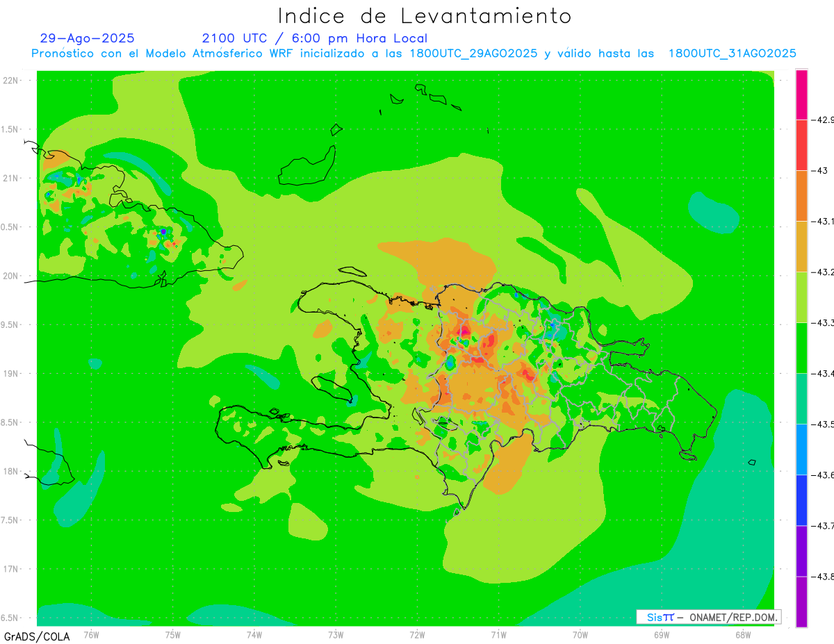The image size is (834, 644).
Task: Select the dark orange swatch below -43
Action: tap(801, 196)
